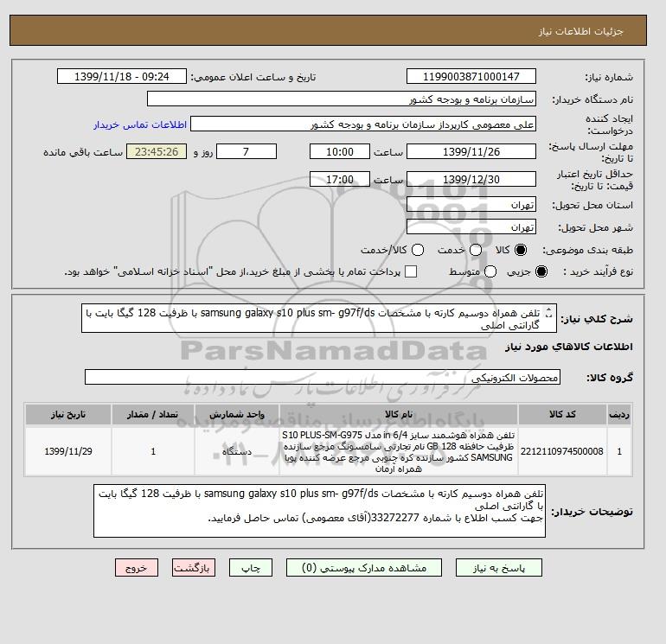Click the buyer notes توضیحات خریدار textarea
The image size is (666, 644).
(x=319, y=511)
